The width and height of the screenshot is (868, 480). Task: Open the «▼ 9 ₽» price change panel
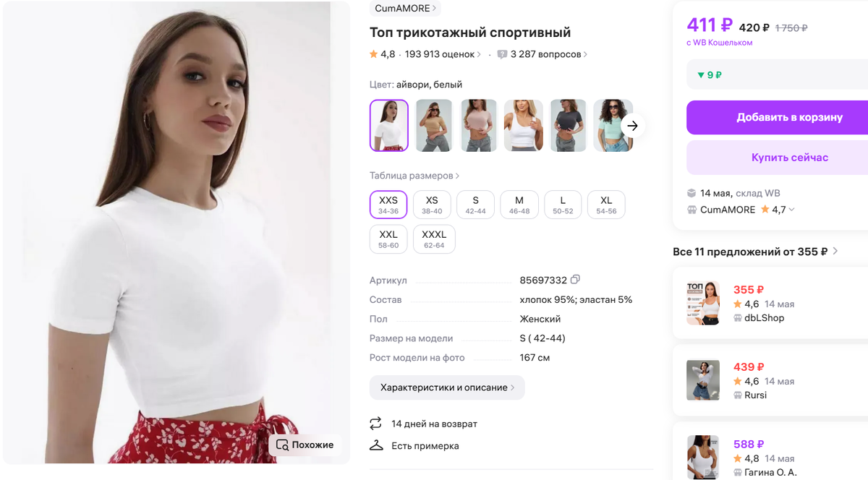pyautogui.click(x=710, y=74)
